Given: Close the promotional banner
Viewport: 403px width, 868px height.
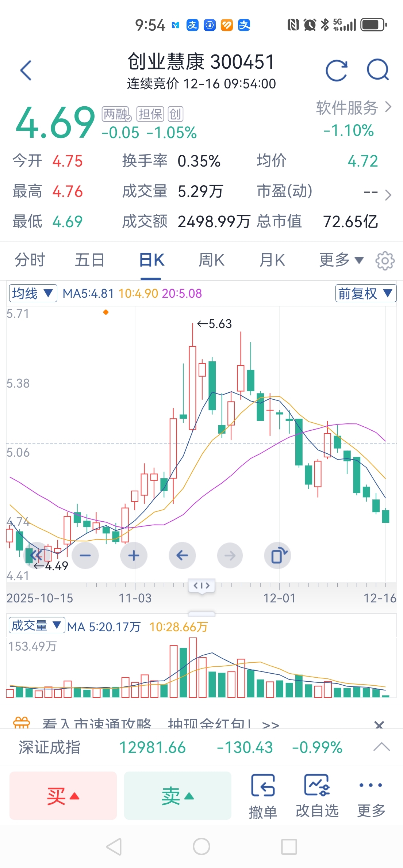Looking at the screenshot, I should click(x=379, y=724).
